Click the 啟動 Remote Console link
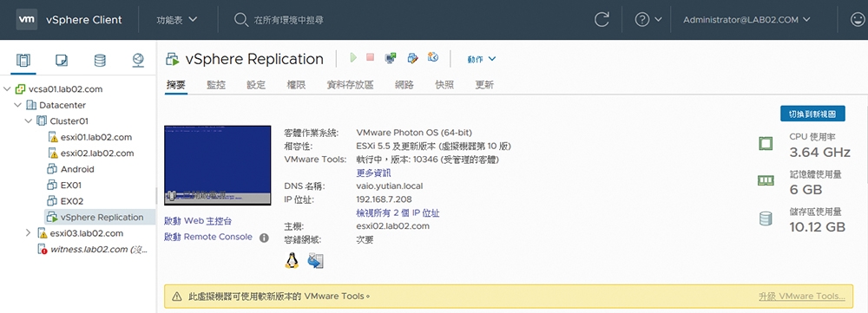Image resolution: width=868 pixels, height=313 pixels. (208, 238)
